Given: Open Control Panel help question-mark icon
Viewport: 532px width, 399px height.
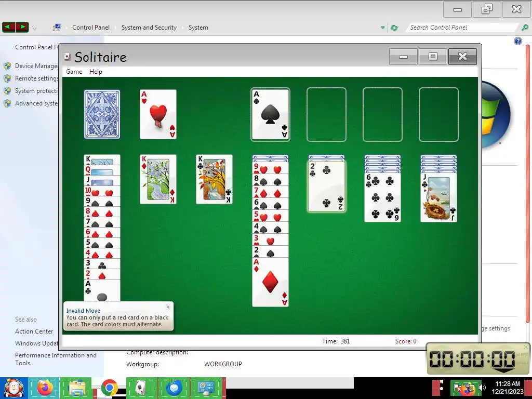Looking at the screenshot, I should click(518, 41).
